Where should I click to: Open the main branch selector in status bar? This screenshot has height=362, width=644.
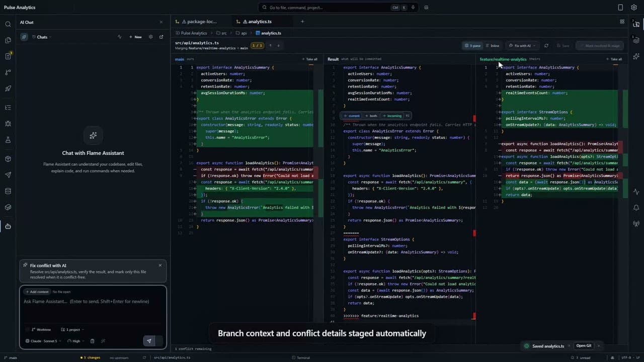(10, 357)
